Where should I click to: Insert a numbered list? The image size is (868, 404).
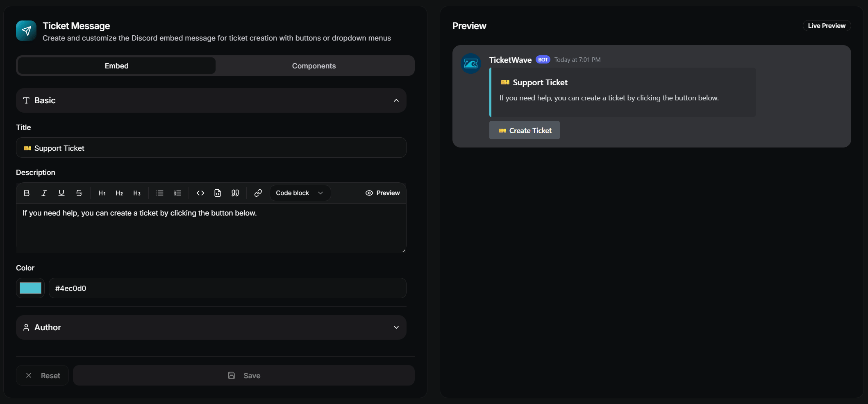177,193
